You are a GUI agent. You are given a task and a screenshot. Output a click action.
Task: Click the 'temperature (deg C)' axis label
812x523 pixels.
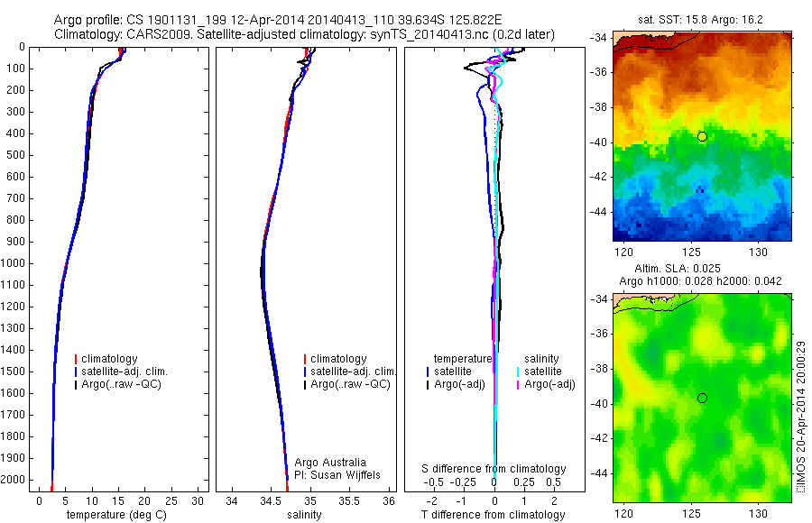(x=116, y=515)
